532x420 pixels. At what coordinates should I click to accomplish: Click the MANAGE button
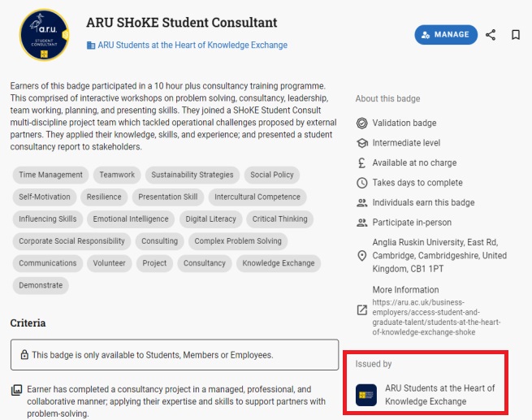446,35
